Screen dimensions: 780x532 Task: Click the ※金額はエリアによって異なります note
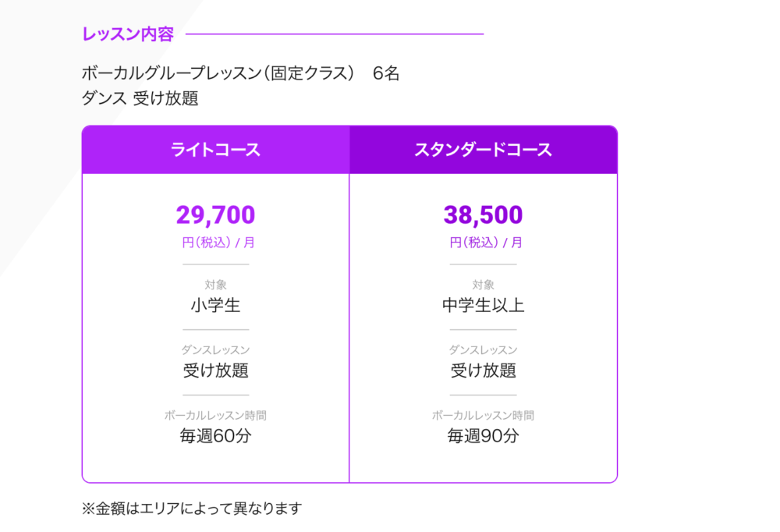pyautogui.click(x=191, y=509)
